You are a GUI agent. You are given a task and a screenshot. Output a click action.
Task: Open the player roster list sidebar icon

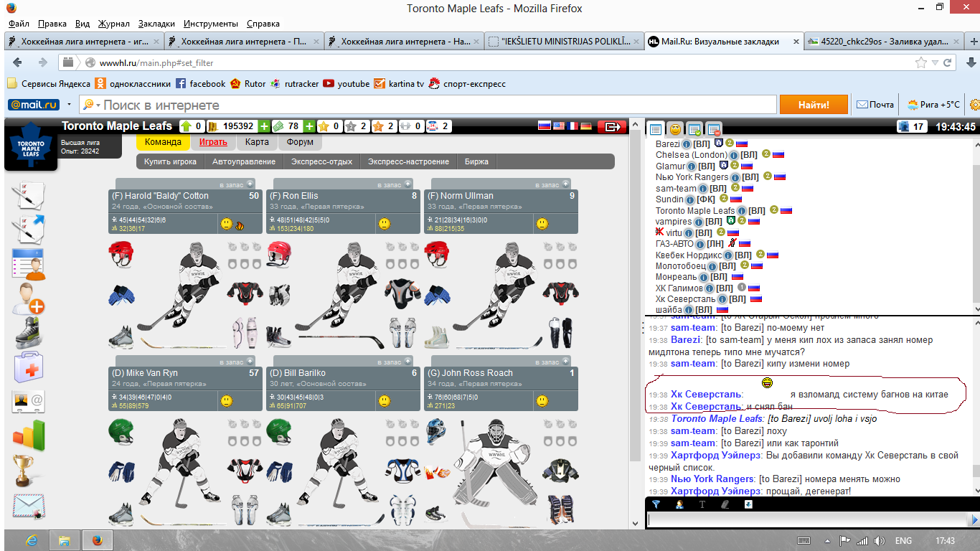[x=29, y=264]
